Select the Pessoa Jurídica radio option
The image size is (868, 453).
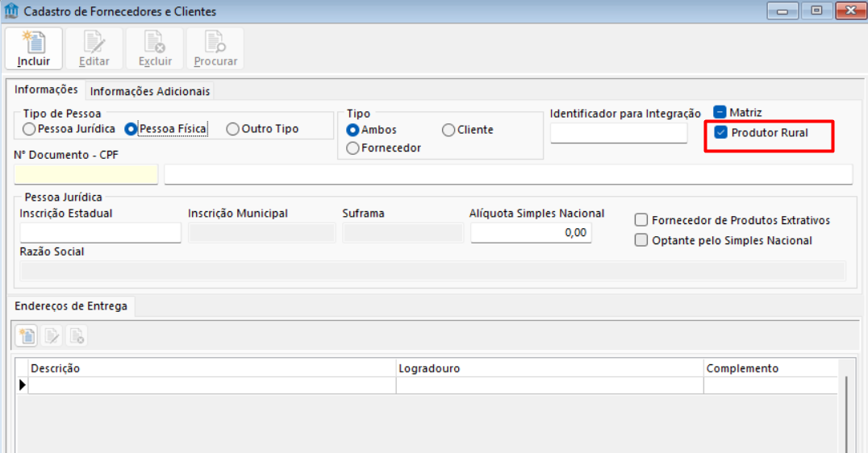coord(29,129)
